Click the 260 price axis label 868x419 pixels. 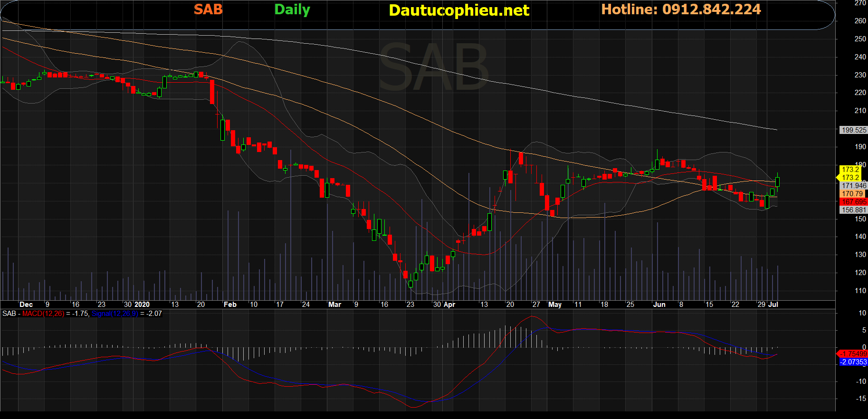pos(860,21)
